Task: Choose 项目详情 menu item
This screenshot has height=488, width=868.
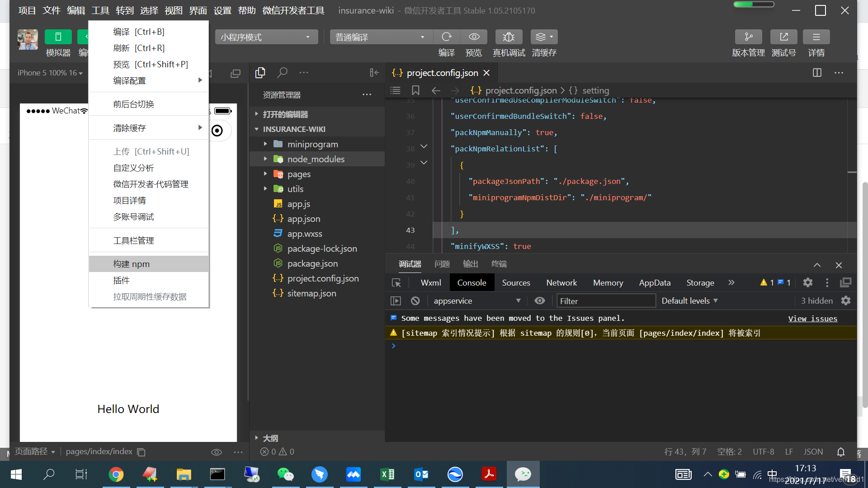Action: tap(149, 201)
